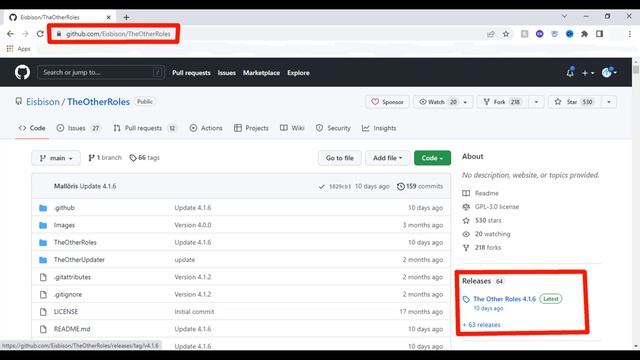Open the 159 commits history
Screen dimensions: 640x360
420,186
